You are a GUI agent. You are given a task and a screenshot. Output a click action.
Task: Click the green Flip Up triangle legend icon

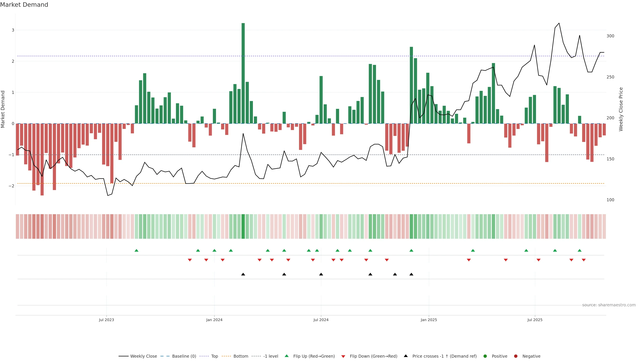(286, 356)
